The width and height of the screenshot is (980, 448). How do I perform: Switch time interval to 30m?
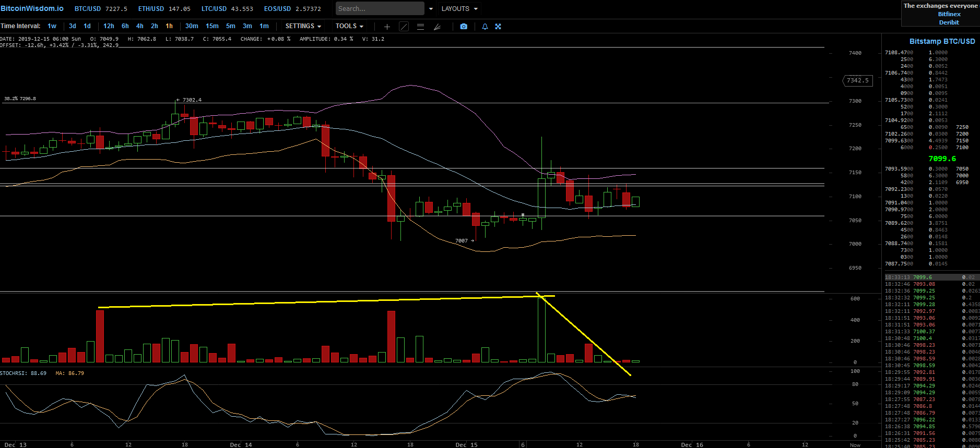pos(192,26)
